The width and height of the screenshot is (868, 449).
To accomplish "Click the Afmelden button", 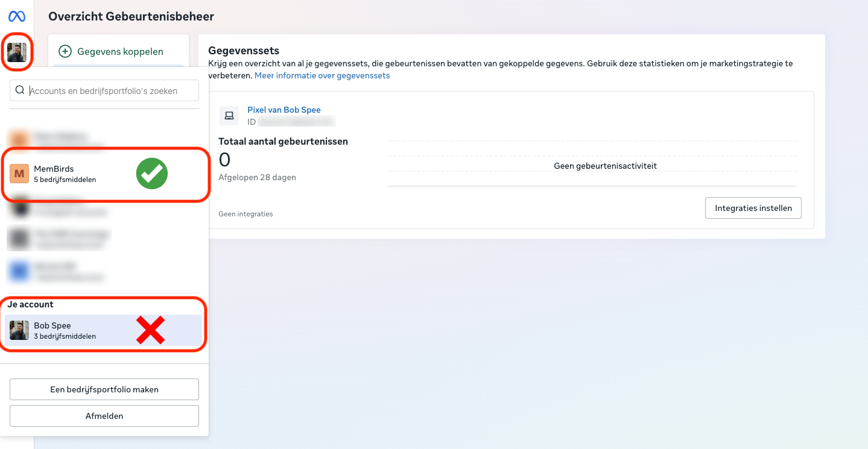I will click(104, 416).
